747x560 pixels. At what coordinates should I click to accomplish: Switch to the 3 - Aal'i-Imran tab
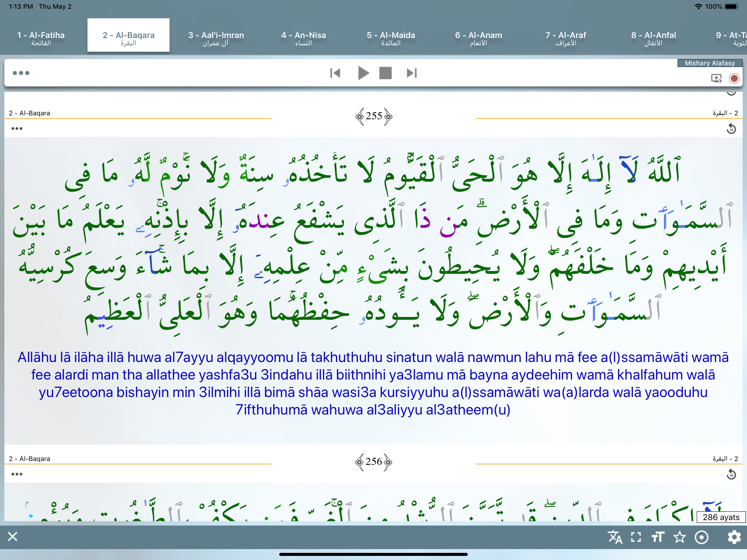(x=216, y=38)
